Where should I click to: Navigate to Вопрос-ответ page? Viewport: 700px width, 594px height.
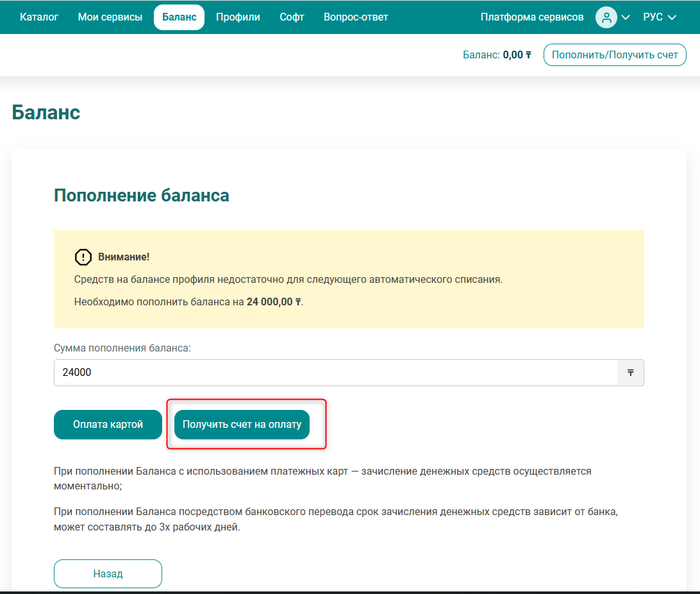356,17
